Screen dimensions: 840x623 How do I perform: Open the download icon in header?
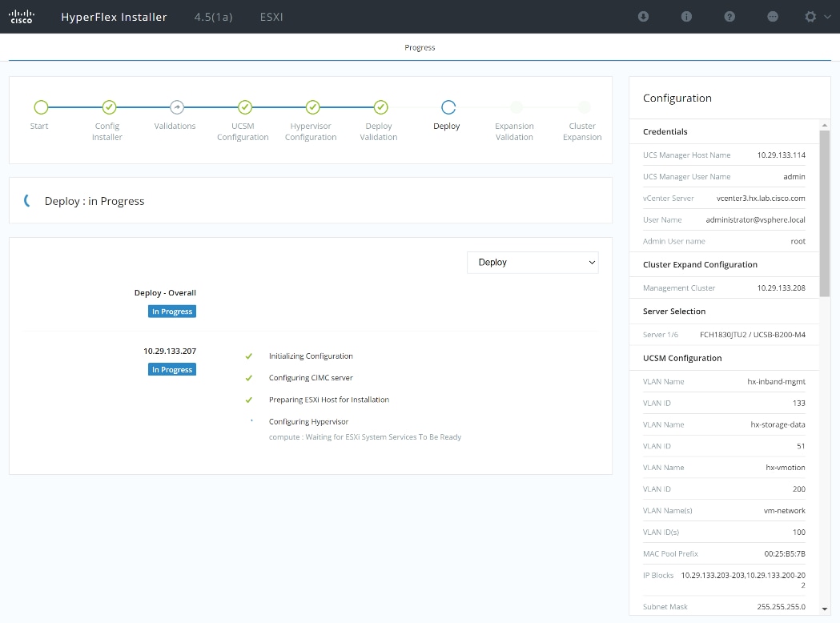pyautogui.click(x=643, y=17)
